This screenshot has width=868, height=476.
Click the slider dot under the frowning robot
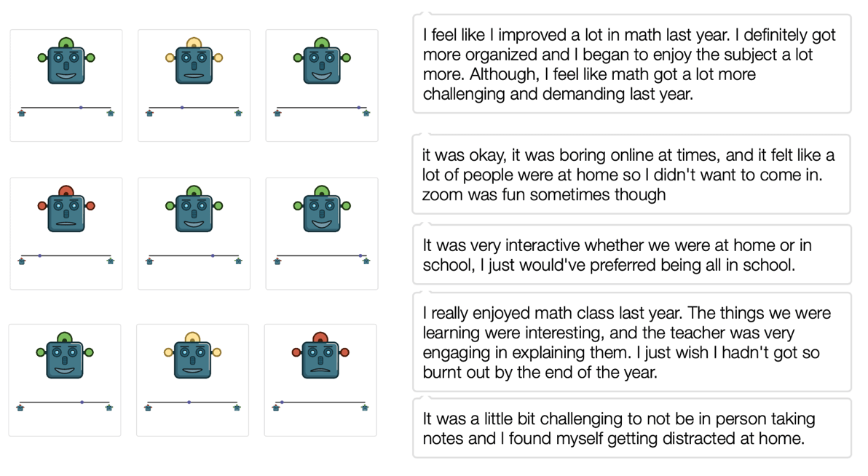282,402
